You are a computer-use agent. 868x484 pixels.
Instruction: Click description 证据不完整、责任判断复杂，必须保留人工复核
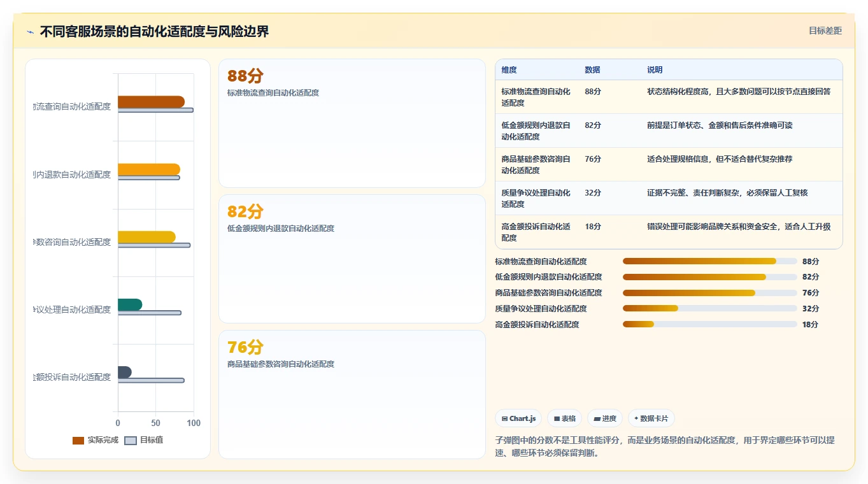[x=727, y=192]
